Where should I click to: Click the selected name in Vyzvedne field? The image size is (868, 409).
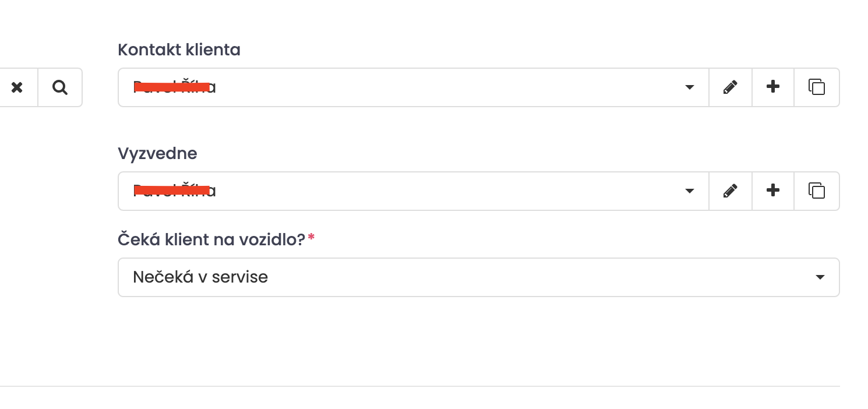(x=174, y=191)
